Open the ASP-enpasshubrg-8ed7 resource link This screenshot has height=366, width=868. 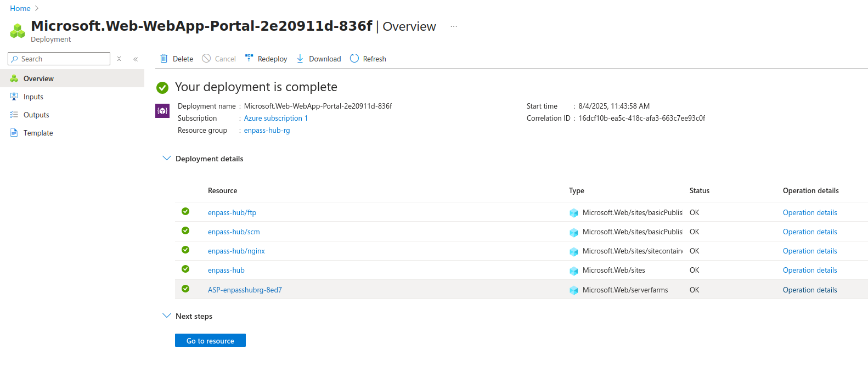coord(245,290)
